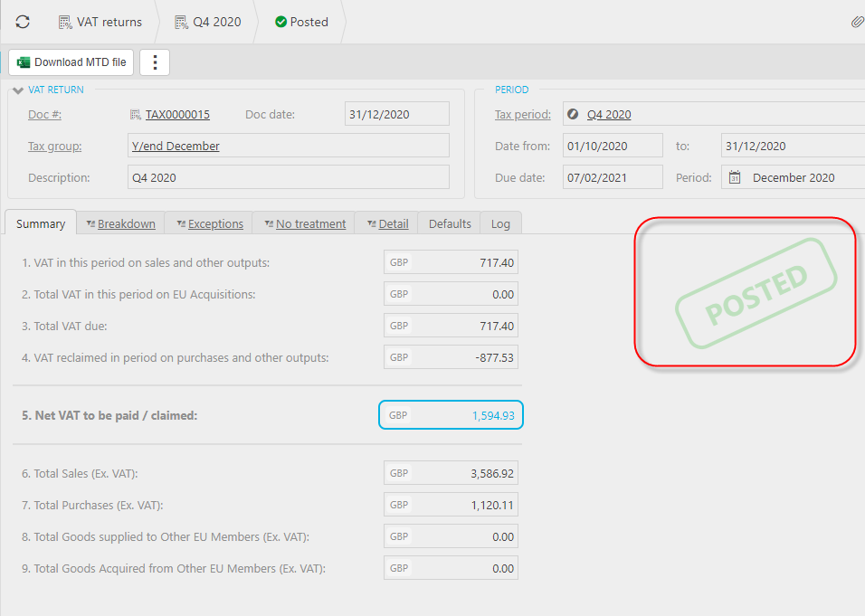The width and height of the screenshot is (865, 616).
Task: Click the tax period Q4 2020 icon
Action: click(573, 115)
